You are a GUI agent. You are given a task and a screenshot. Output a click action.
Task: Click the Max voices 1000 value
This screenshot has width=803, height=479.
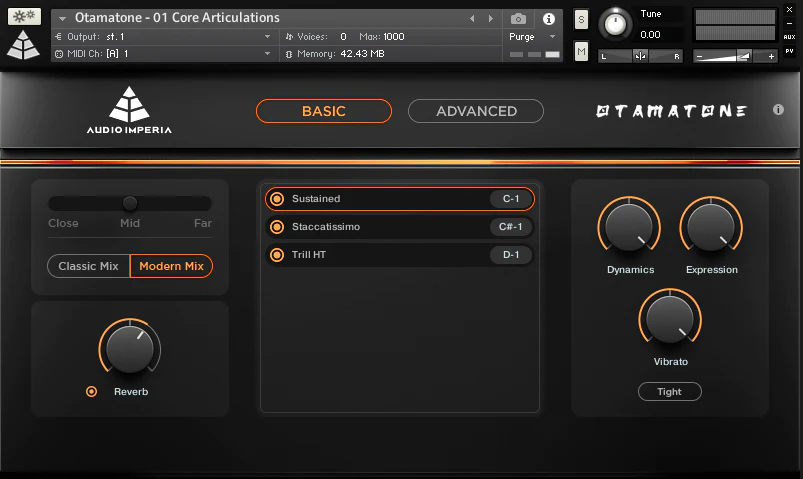click(394, 36)
